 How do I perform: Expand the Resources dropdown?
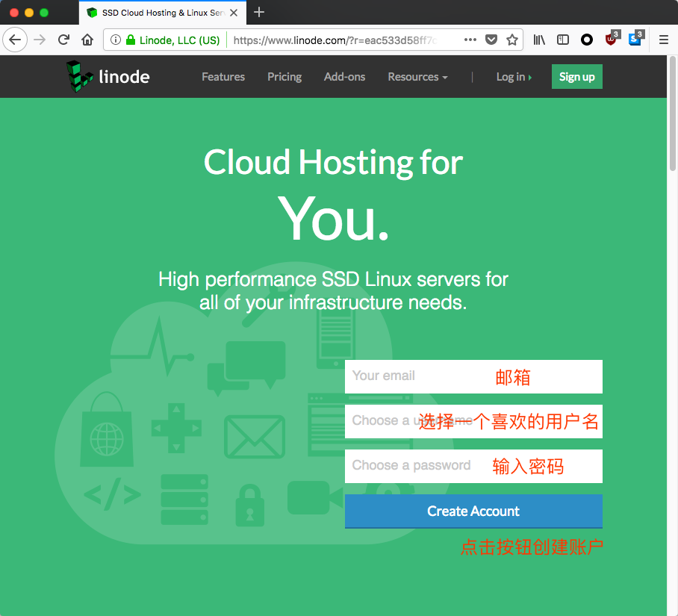point(417,76)
